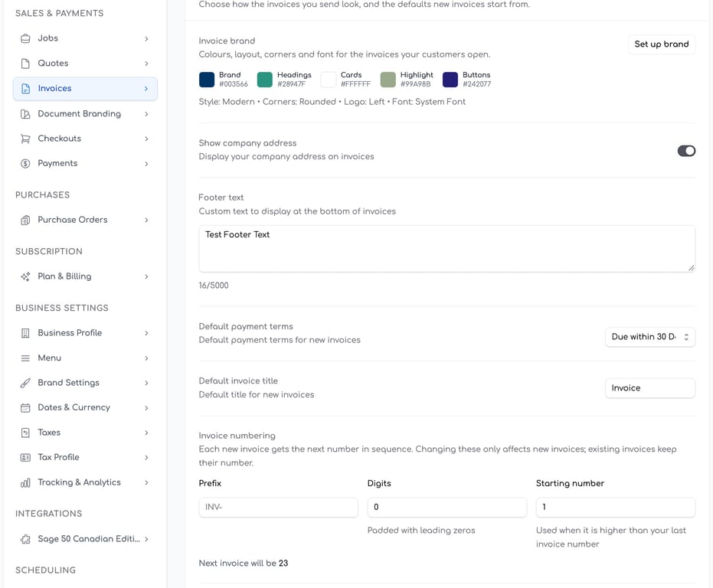The image size is (713, 588).
Task: Open Purchase Orders settings
Action: click(85, 220)
